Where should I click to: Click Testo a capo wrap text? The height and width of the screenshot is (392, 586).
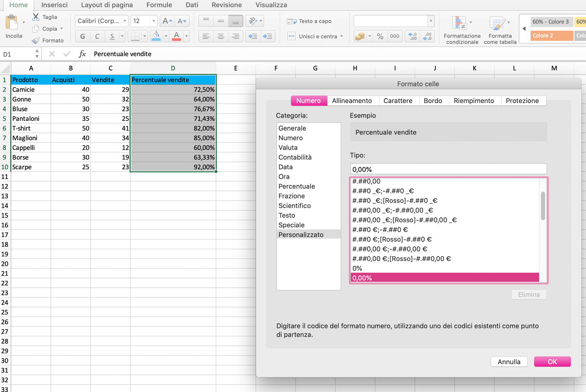click(309, 21)
